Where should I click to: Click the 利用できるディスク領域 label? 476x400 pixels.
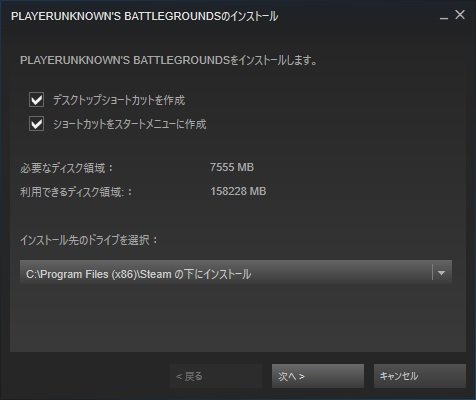point(76,192)
